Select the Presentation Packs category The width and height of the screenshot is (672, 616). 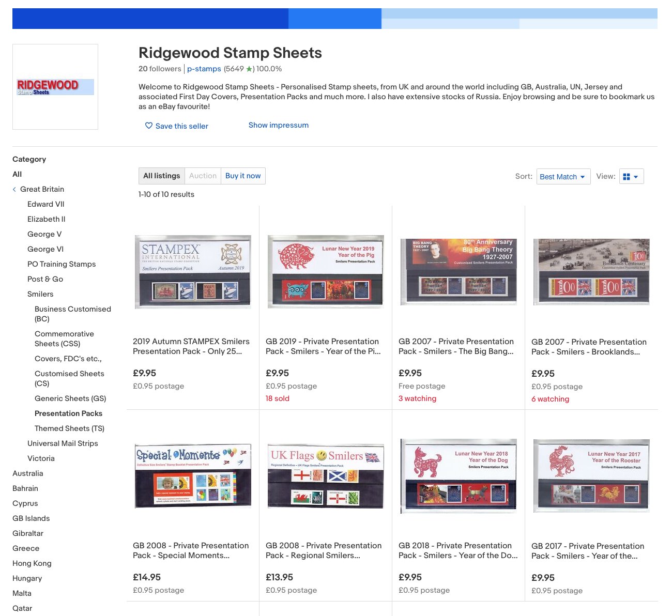68,413
